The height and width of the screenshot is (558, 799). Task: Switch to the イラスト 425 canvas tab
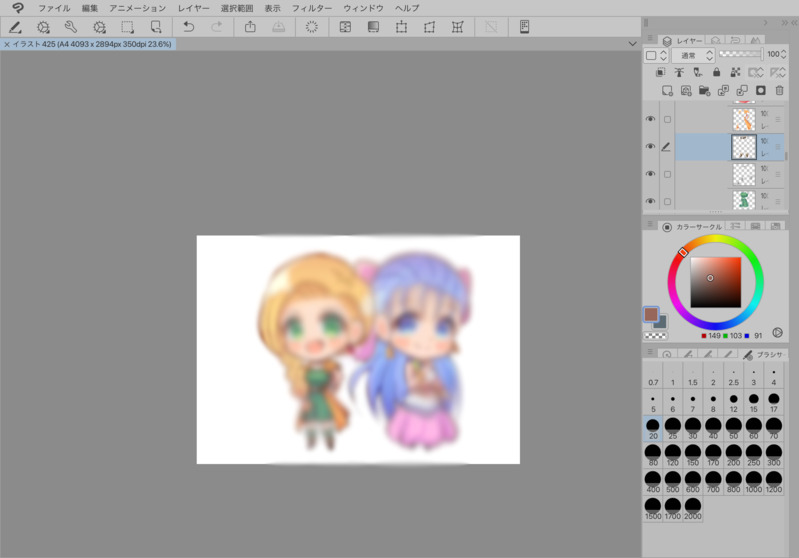(x=88, y=44)
